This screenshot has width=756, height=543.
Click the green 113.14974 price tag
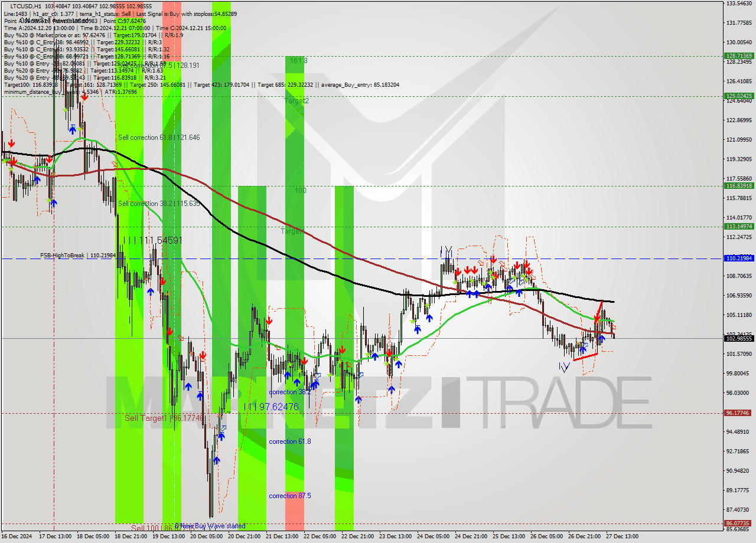739,226
